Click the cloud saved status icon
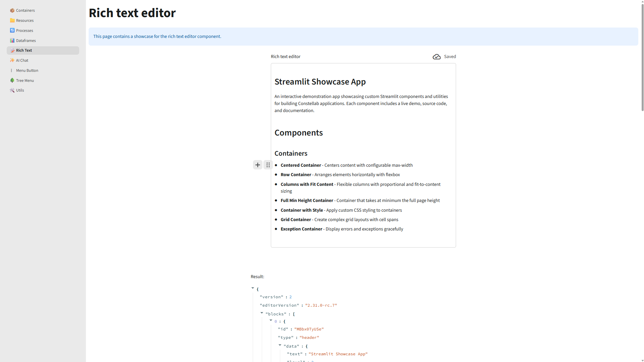644x362 pixels. pyautogui.click(x=437, y=57)
